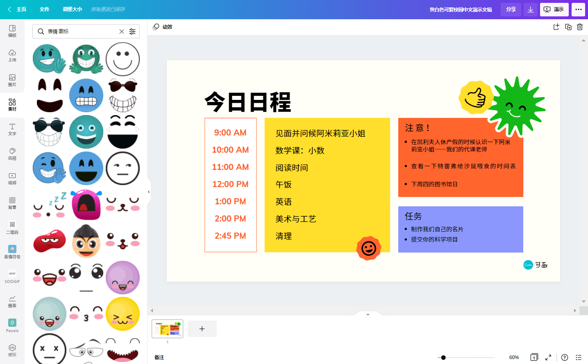Image resolution: width=588 pixels, height=364 pixels.
Task: Open the 模板 templates sidebar icon
Action: 12,31
